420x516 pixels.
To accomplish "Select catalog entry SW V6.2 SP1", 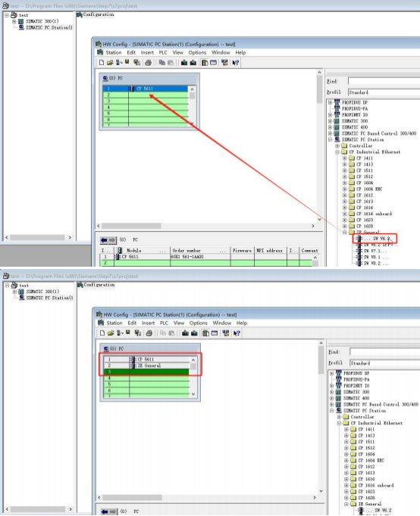I will point(378,245).
